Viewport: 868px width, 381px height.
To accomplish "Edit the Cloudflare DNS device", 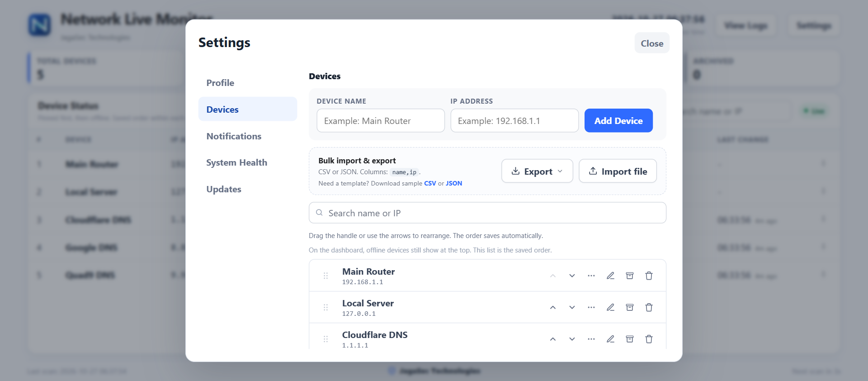I will 610,339.
